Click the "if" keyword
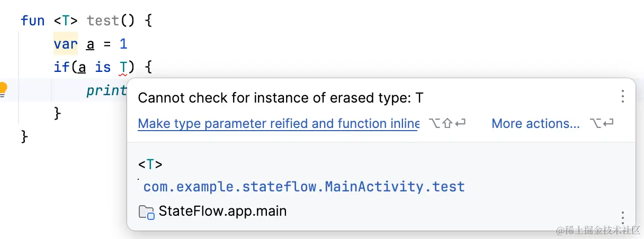The width and height of the screenshot is (644, 239). 61,67
